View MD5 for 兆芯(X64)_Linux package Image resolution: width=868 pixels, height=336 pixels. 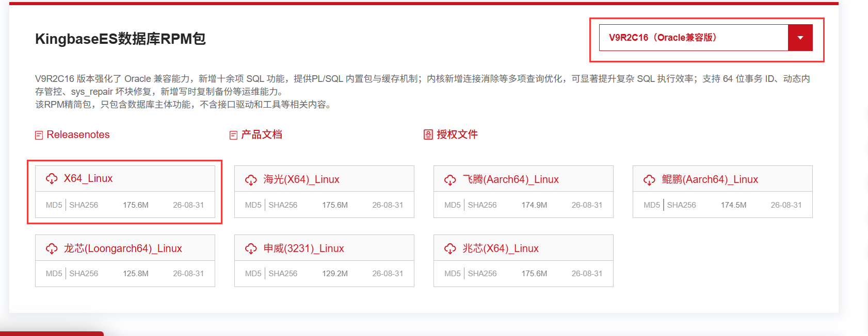pyautogui.click(x=452, y=274)
